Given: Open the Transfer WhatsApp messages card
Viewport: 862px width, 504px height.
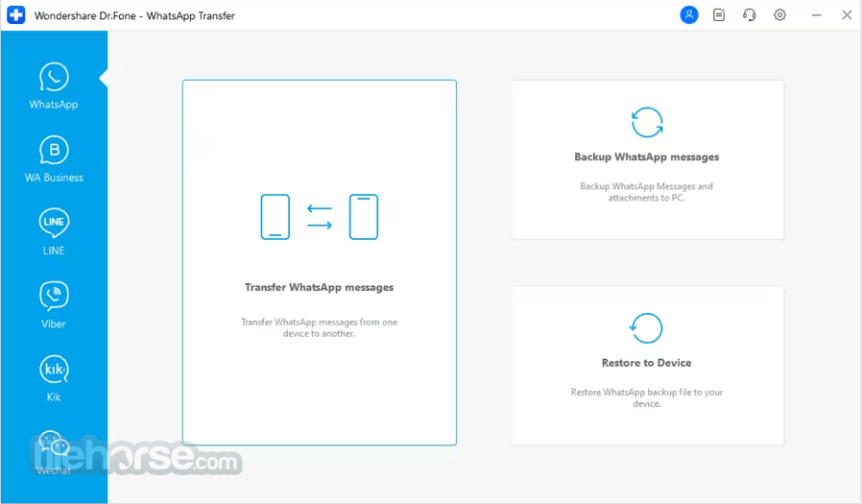Looking at the screenshot, I should pyautogui.click(x=320, y=262).
